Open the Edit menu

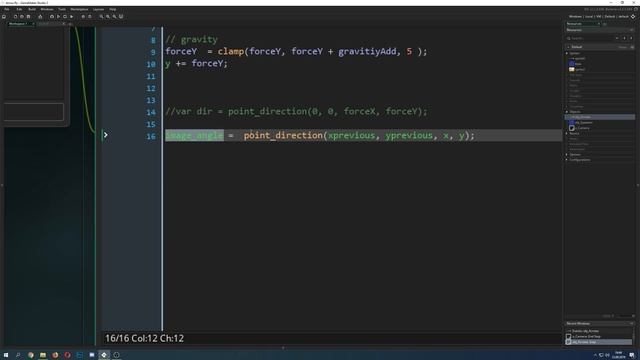click(x=19, y=9)
